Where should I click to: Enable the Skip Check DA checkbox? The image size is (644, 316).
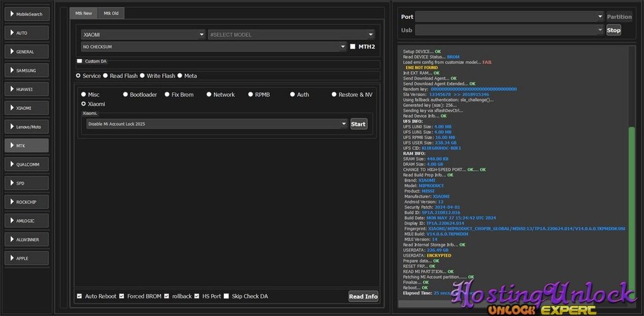[226, 296]
